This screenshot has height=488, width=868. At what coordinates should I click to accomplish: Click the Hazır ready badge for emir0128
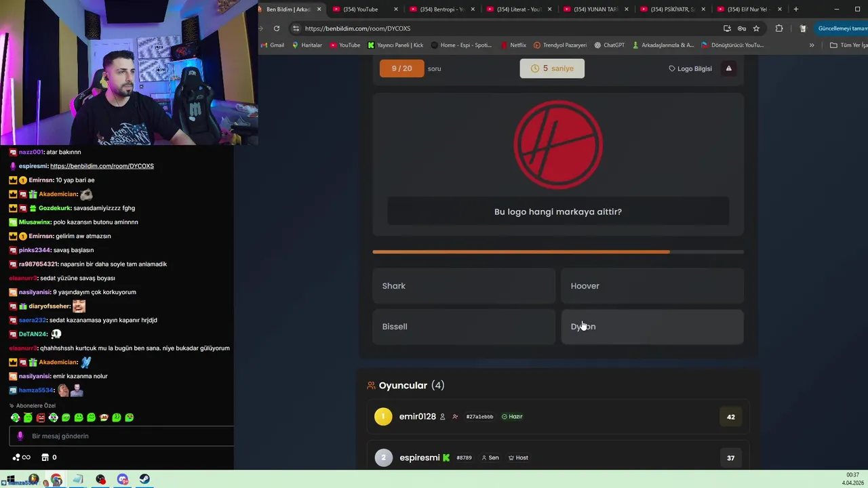512,417
